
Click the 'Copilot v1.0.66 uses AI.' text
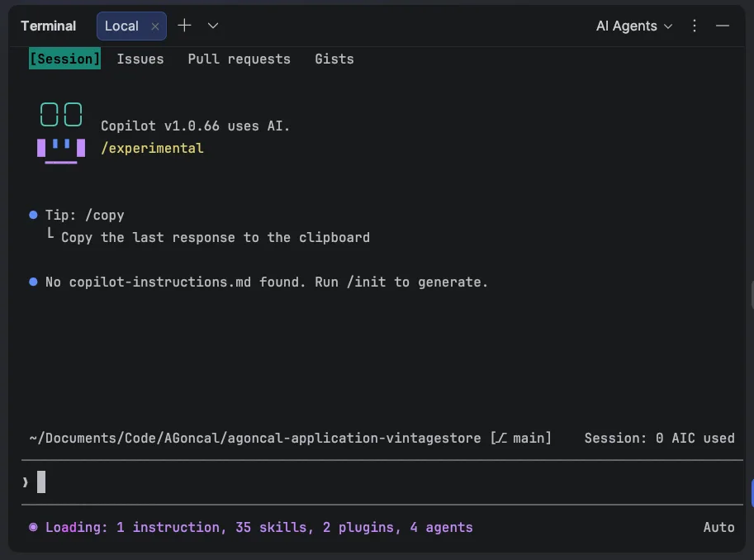195,126
